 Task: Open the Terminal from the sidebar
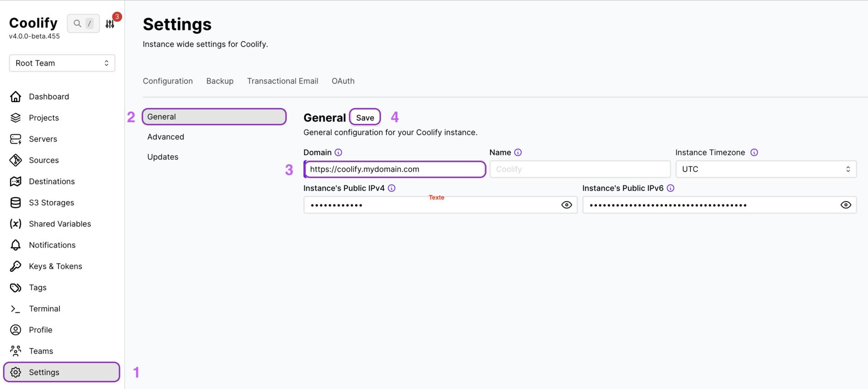point(15,308)
